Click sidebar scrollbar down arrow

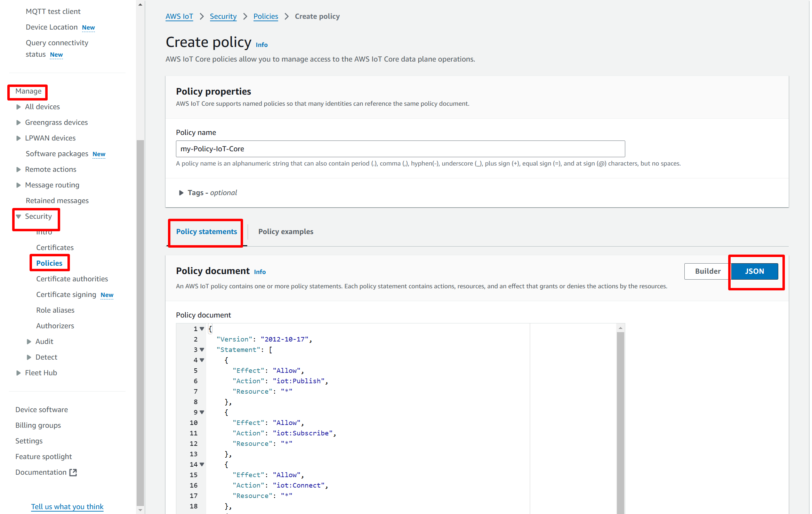(x=140, y=510)
